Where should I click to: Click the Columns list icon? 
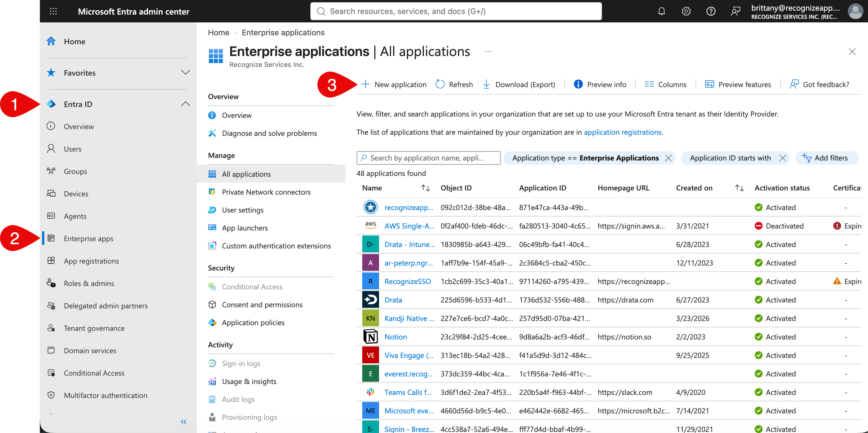point(649,84)
